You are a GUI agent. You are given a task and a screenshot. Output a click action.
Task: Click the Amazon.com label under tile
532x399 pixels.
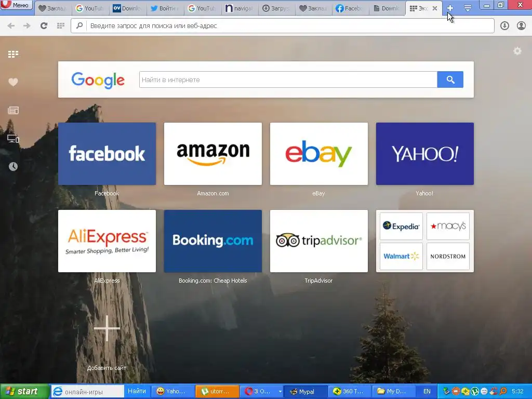click(213, 193)
